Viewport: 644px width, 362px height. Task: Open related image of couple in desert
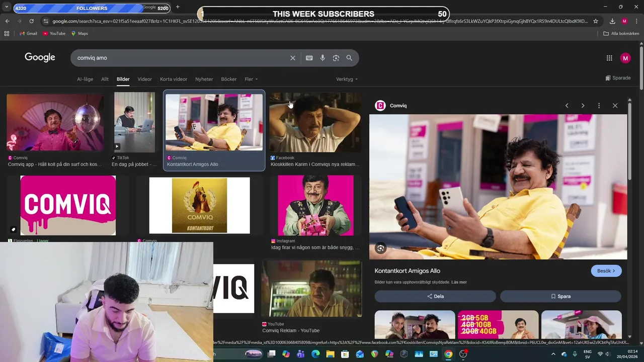point(415,325)
